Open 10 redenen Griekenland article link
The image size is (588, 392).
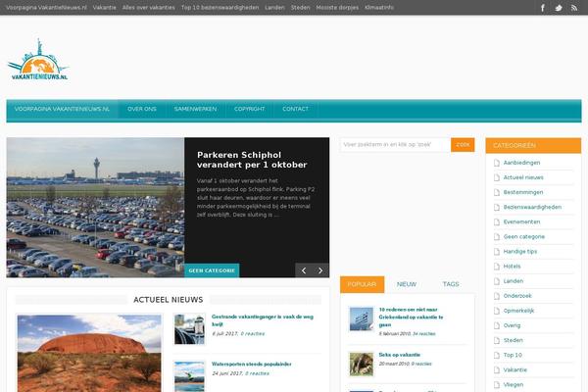click(411, 317)
